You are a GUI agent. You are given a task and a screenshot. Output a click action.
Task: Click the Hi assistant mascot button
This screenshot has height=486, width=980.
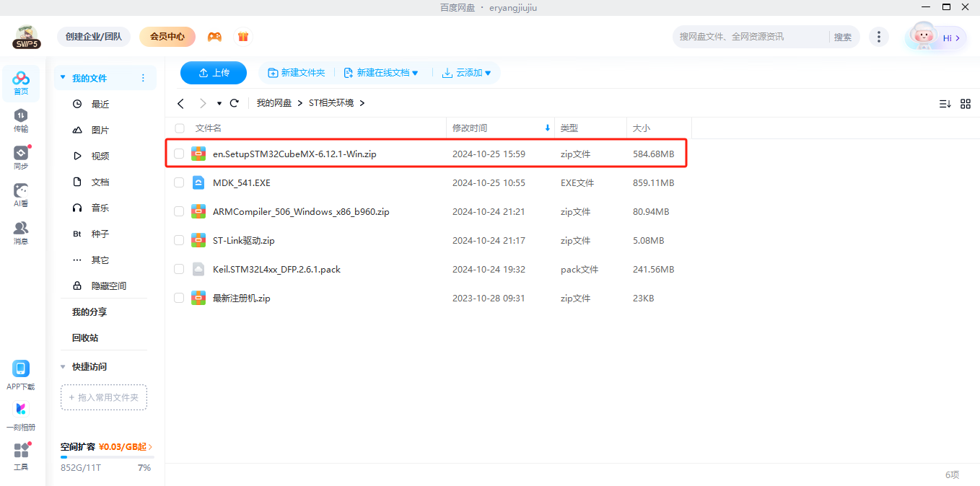936,37
